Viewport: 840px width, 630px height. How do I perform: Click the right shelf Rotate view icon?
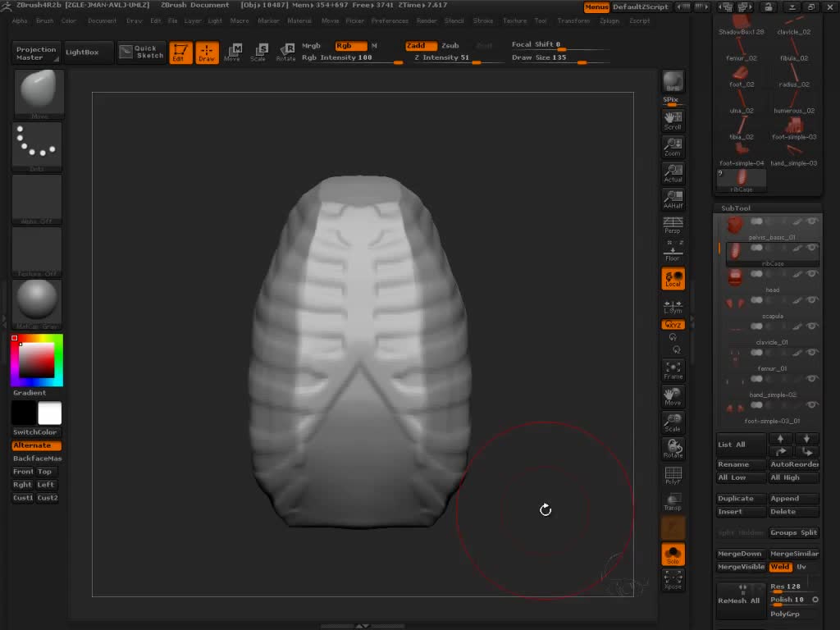click(673, 449)
